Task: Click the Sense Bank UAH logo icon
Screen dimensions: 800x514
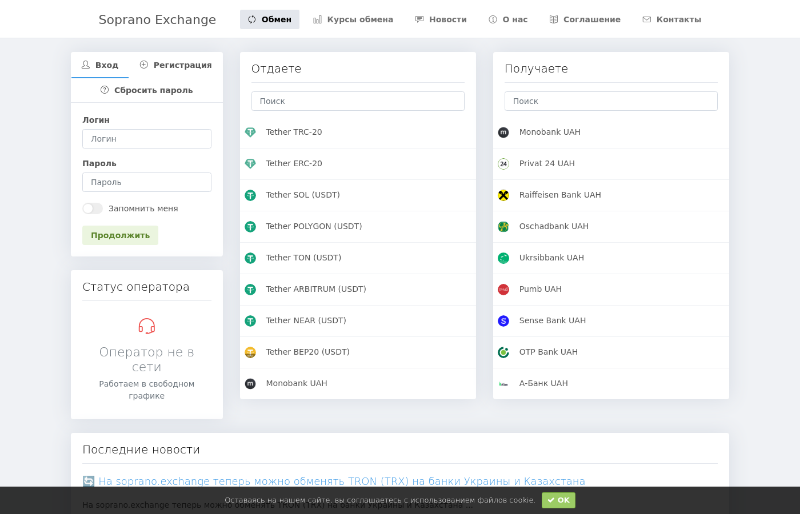Action: [503, 321]
